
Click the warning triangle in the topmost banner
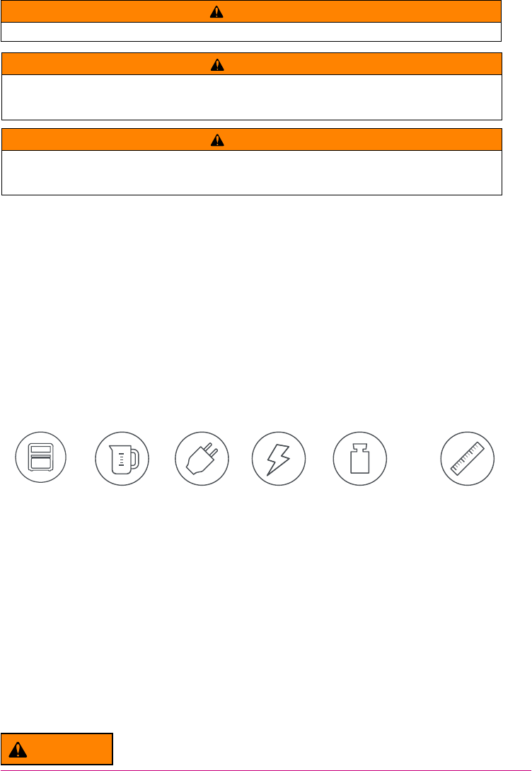coord(216,12)
